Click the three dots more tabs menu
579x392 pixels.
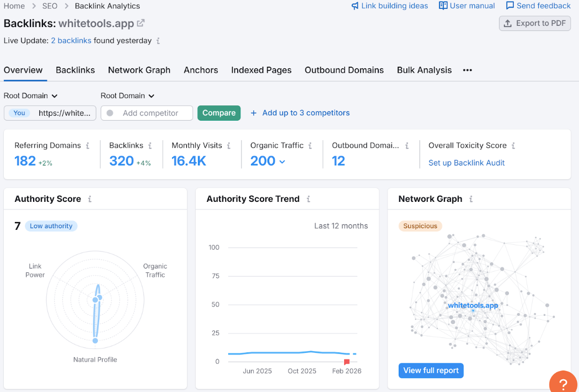(468, 70)
